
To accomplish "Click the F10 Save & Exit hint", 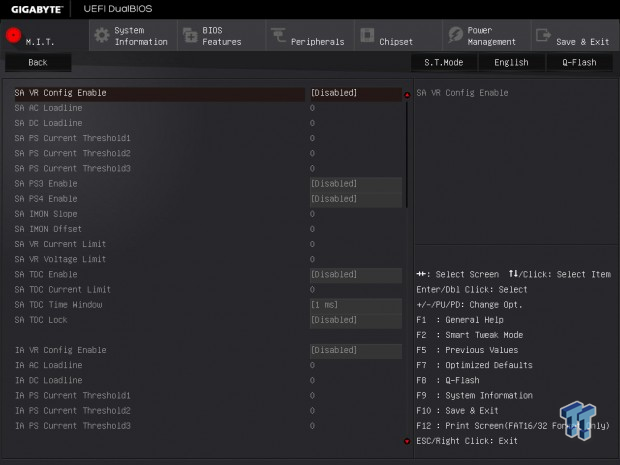I will pyautogui.click(x=457, y=411).
